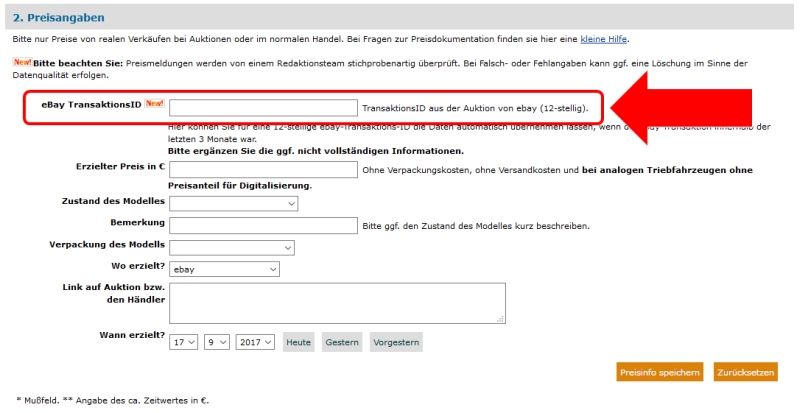
Task: Open the month dropdown showing 9
Action: [217, 342]
